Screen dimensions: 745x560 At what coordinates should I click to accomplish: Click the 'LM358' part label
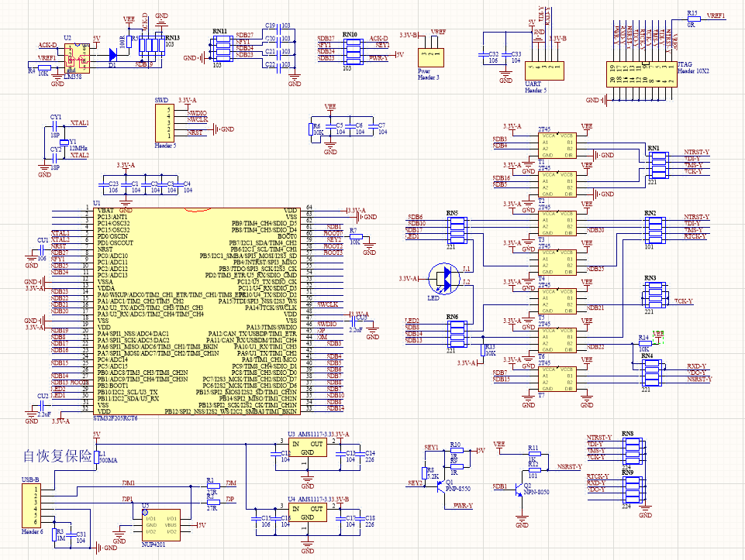[x=73, y=77]
